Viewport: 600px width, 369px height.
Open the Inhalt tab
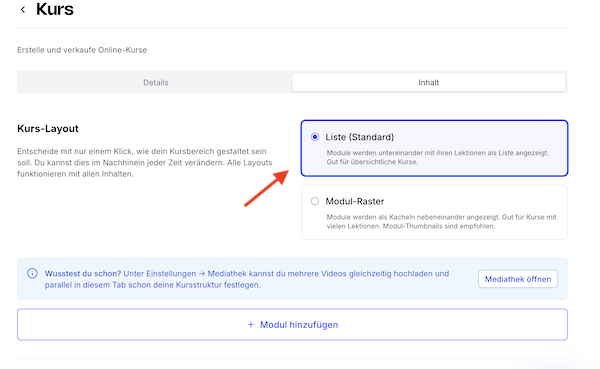coord(429,82)
